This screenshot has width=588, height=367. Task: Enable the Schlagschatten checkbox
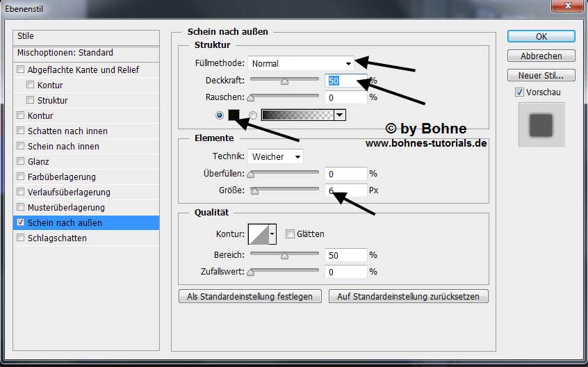coord(21,238)
